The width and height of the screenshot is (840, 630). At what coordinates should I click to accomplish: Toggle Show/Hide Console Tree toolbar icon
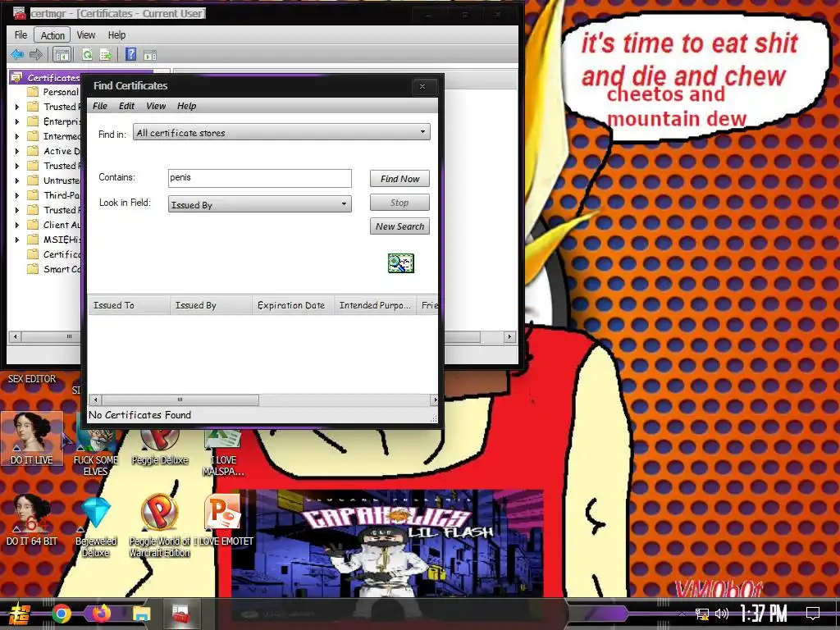[62, 55]
